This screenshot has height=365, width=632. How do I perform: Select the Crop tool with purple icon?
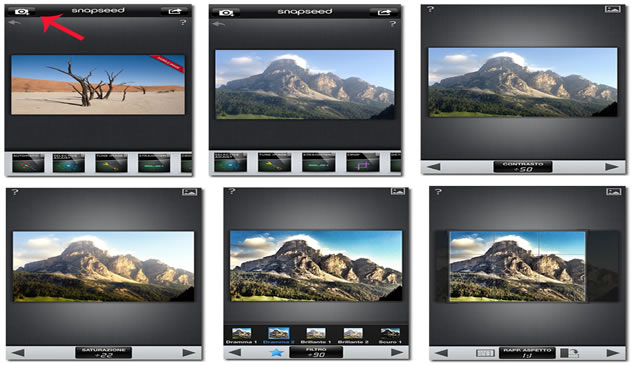tap(363, 163)
